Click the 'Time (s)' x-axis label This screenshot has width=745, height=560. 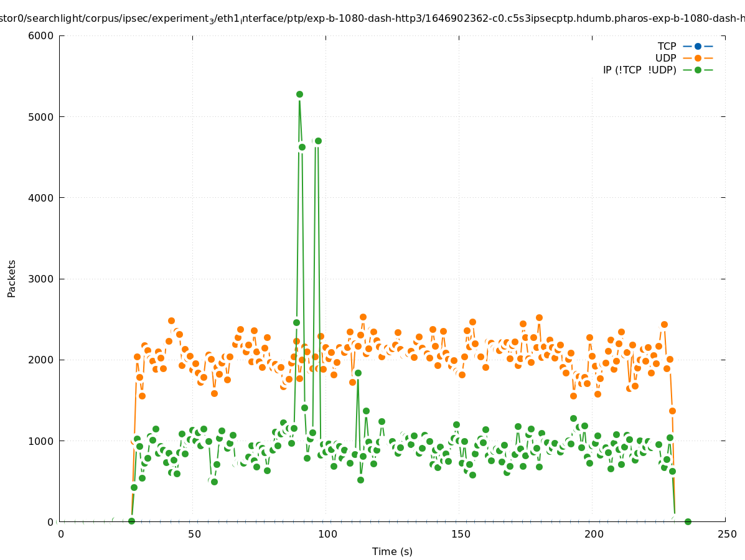(392, 551)
